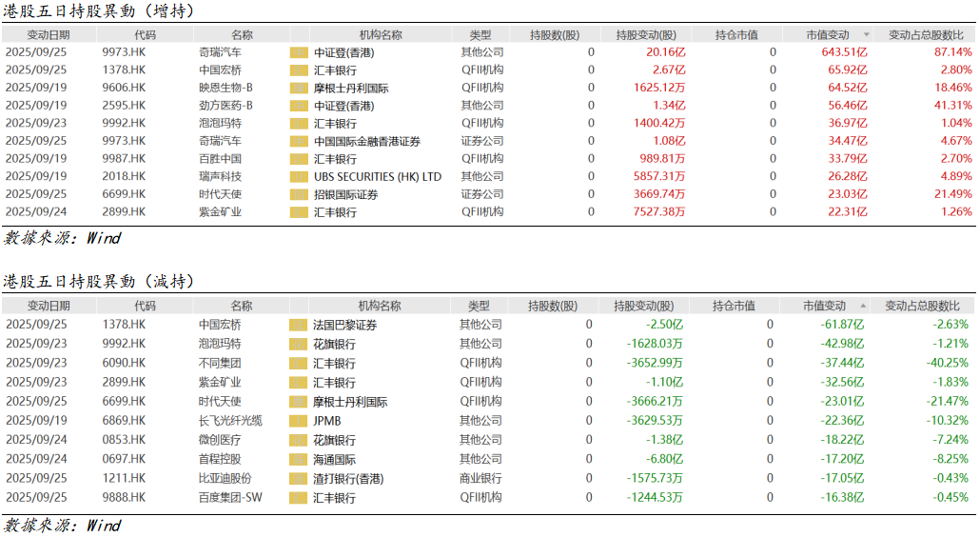Open the stock code 9606.HK
Screen dimensions: 980x537
click(124, 88)
